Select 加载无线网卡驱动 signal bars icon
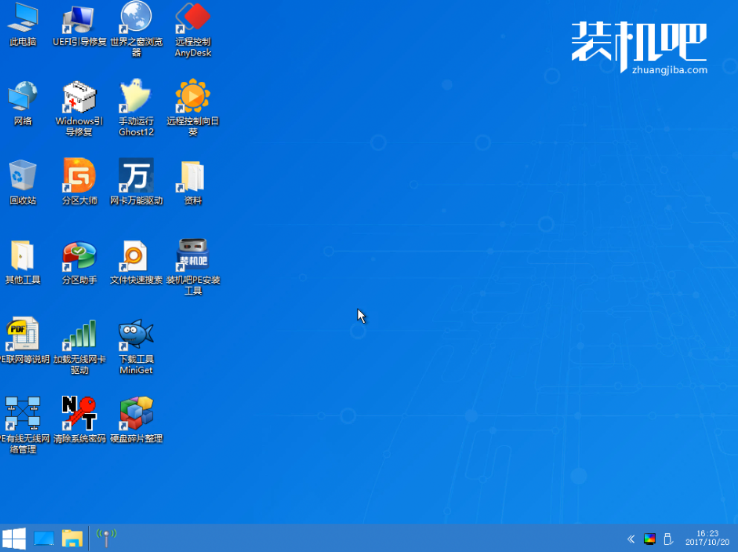The width and height of the screenshot is (742, 554). [79, 335]
